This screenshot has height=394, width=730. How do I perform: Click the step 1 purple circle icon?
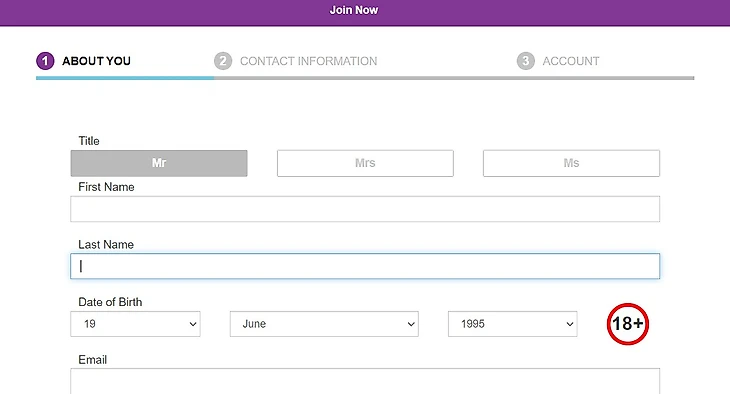(45, 61)
